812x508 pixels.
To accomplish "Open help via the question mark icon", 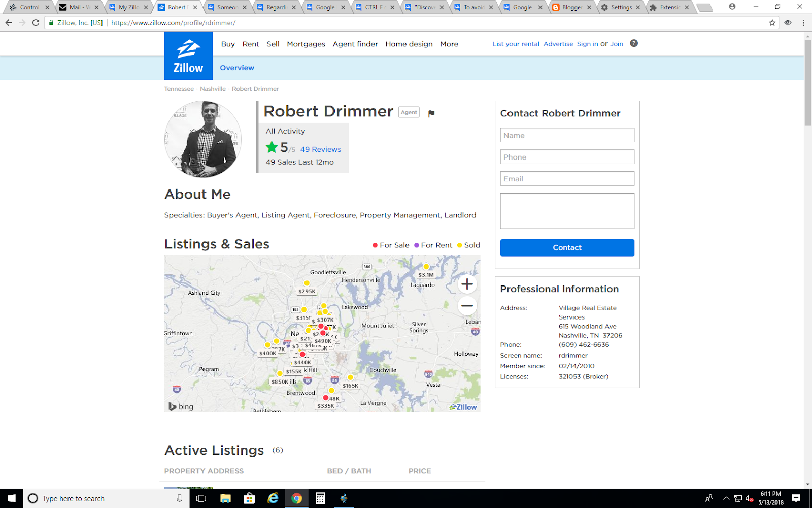I will tap(633, 43).
